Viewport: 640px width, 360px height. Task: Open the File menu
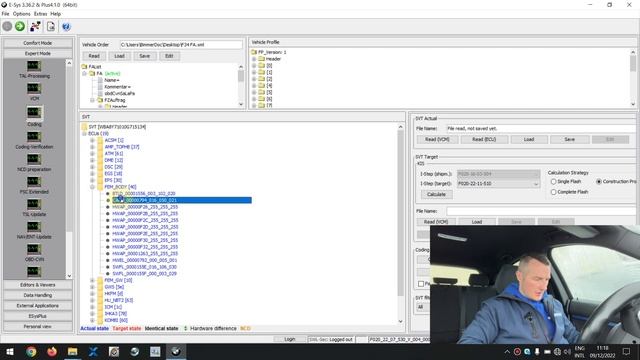click(5, 14)
